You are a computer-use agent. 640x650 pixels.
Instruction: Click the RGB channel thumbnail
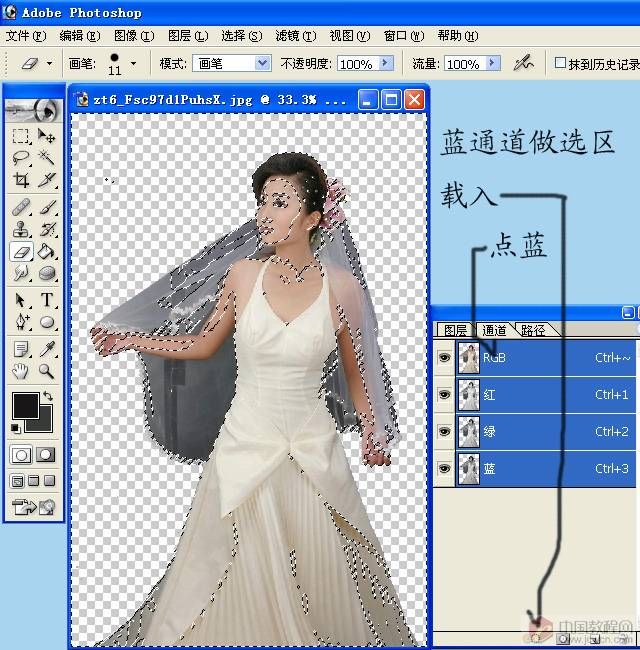click(x=468, y=358)
